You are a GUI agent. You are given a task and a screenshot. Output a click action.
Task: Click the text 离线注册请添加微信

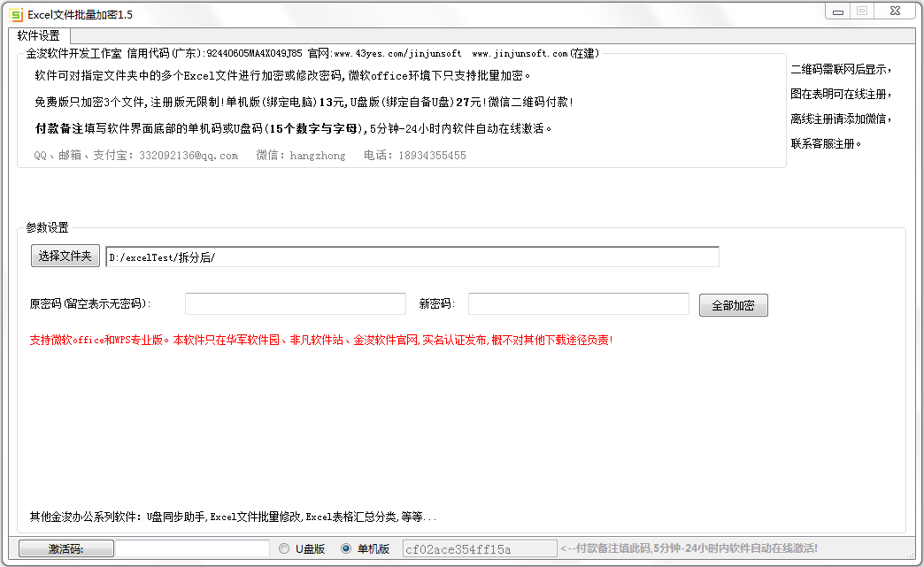click(840, 119)
